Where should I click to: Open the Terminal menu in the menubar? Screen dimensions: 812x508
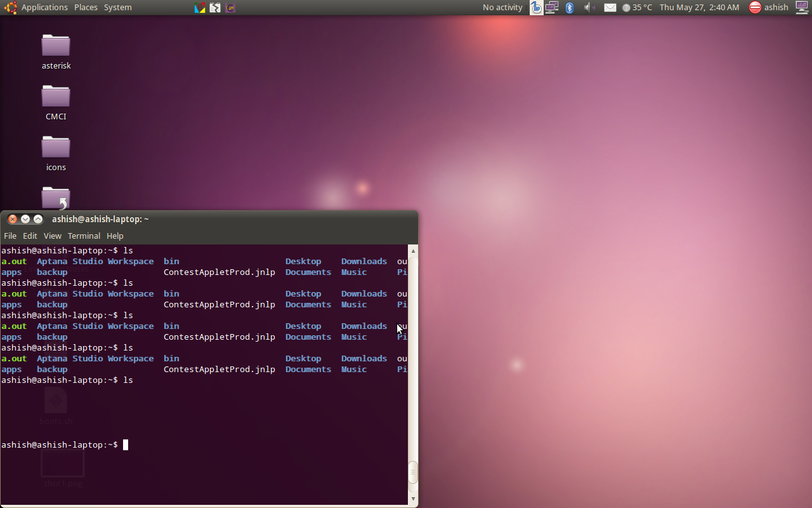tap(84, 236)
